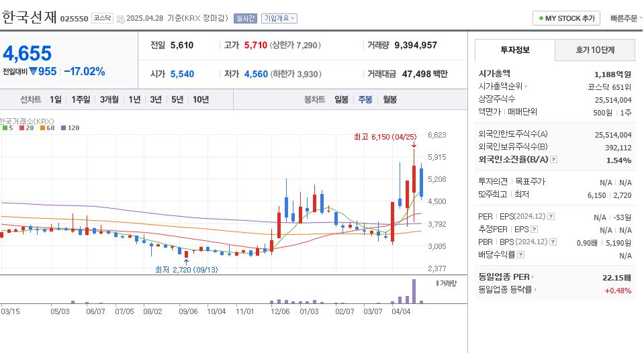The height and width of the screenshot is (353, 644).
Task: Click the current price 4,655
Action: [x=27, y=54]
